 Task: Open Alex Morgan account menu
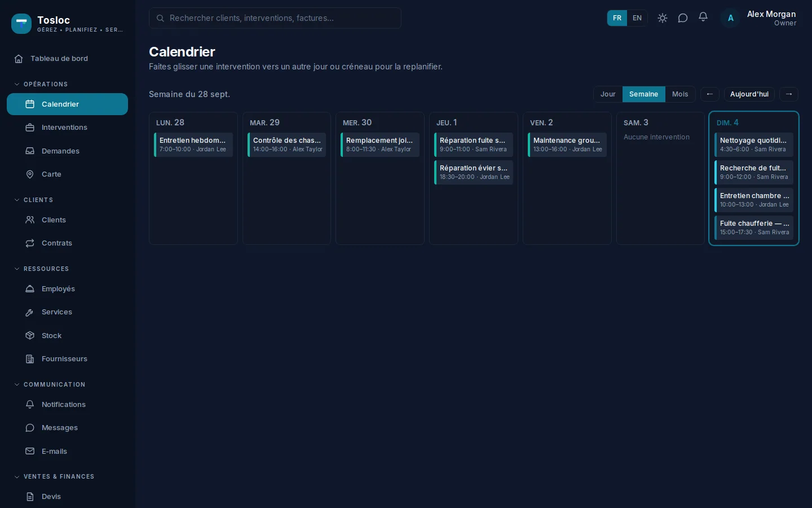pyautogui.click(x=760, y=18)
